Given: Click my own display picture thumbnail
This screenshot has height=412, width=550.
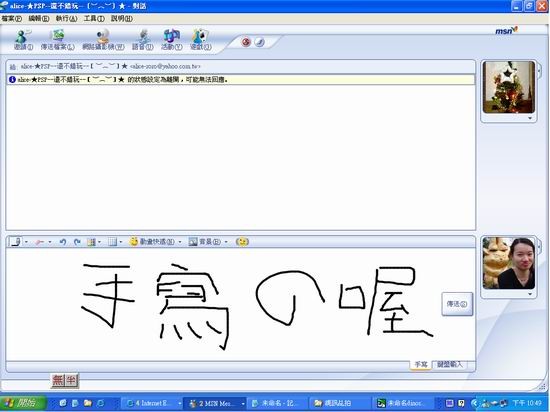Looking at the screenshot, I should pos(509,263).
